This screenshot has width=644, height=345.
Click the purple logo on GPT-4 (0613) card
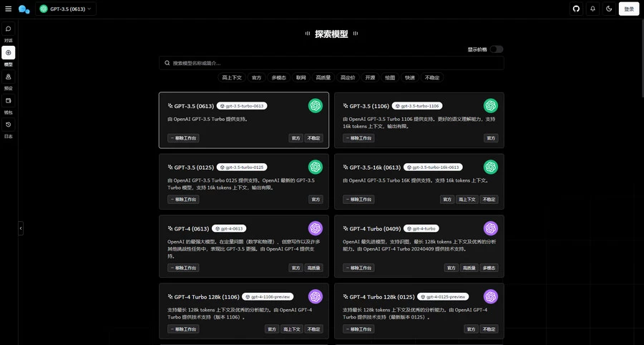316,228
